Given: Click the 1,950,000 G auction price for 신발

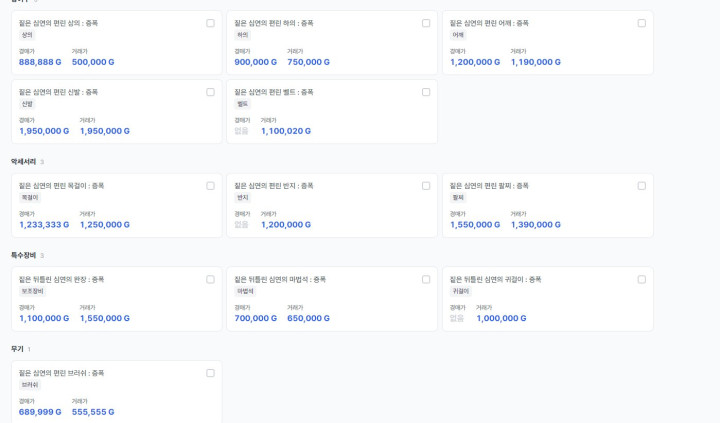Looking at the screenshot, I should [x=44, y=131].
